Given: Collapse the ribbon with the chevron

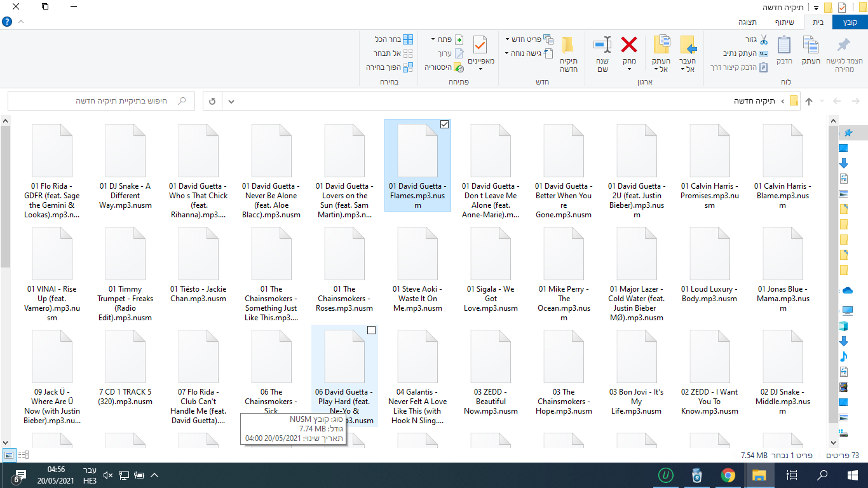Looking at the screenshot, I should pos(21,21).
